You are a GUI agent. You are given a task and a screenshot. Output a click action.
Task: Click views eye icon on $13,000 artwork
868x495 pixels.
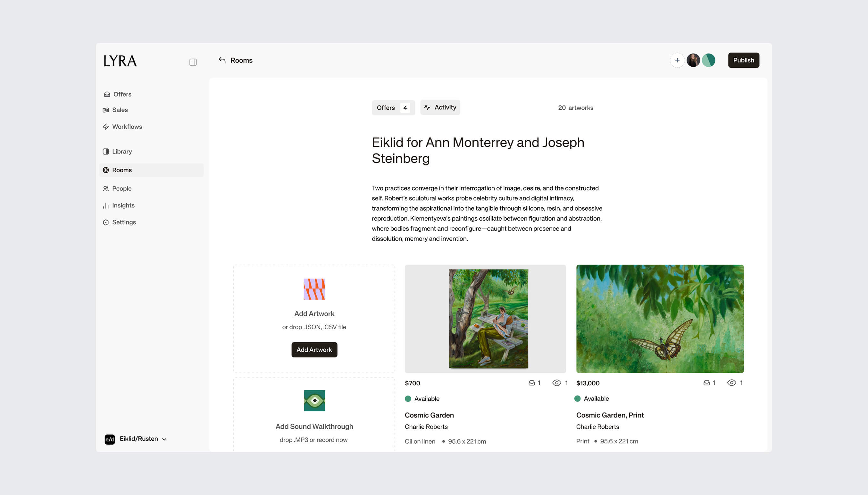tap(732, 383)
